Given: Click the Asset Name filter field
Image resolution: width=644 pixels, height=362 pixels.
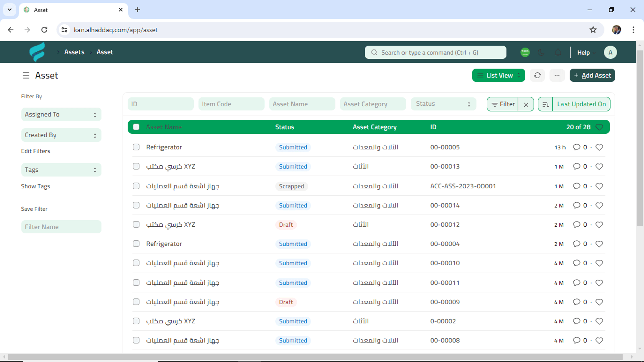Looking at the screenshot, I should click(302, 104).
